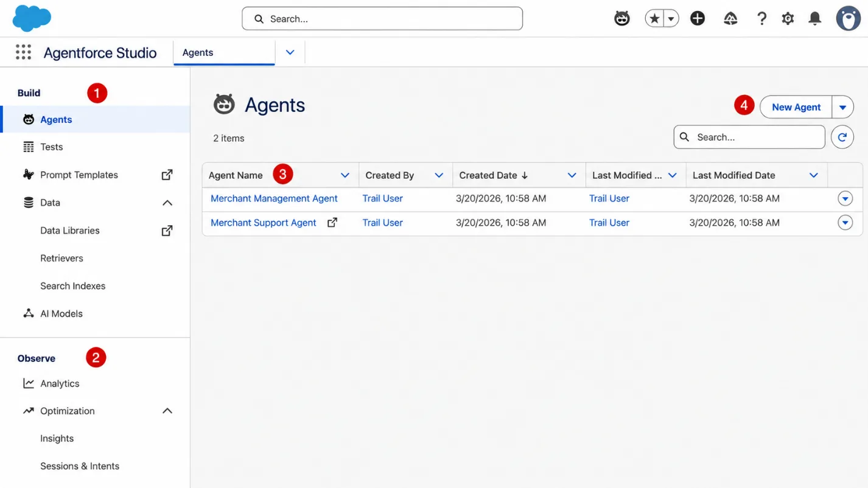This screenshot has width=868, height=488.
Task: Open the favorites list dropdown arrow
Action: (x=671, y=19)
